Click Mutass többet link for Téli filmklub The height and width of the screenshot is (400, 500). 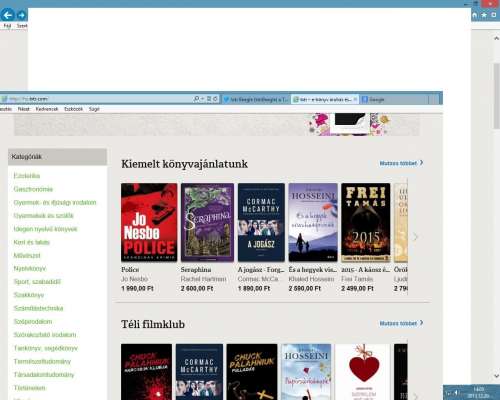[401, 323]
